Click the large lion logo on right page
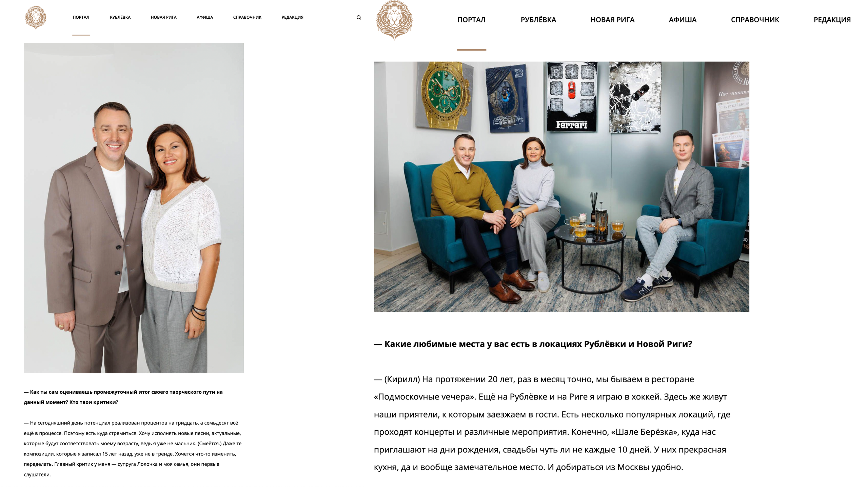The height and width of the screenshot is (487, 868). click(x=394, y=20)
